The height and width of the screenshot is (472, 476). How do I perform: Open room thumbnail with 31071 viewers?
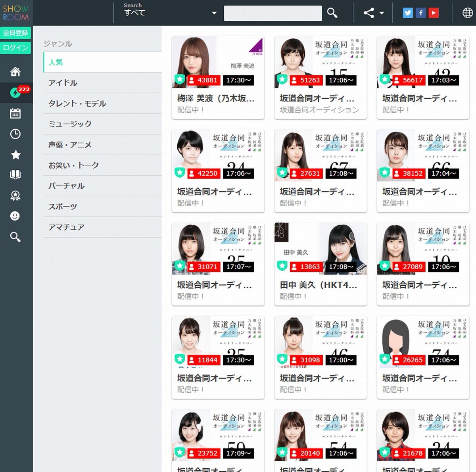click(x=218, y=248)
